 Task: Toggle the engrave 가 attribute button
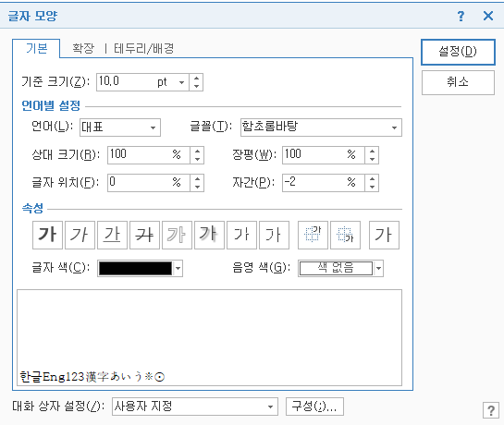274,235
